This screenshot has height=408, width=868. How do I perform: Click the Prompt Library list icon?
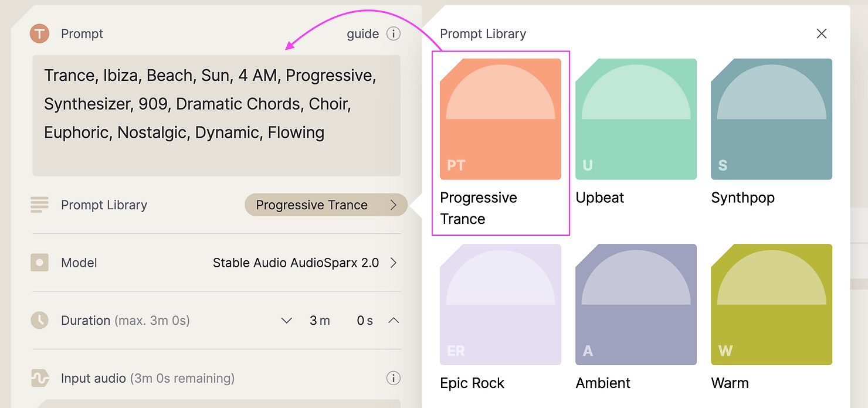click(x=39, y=205)
